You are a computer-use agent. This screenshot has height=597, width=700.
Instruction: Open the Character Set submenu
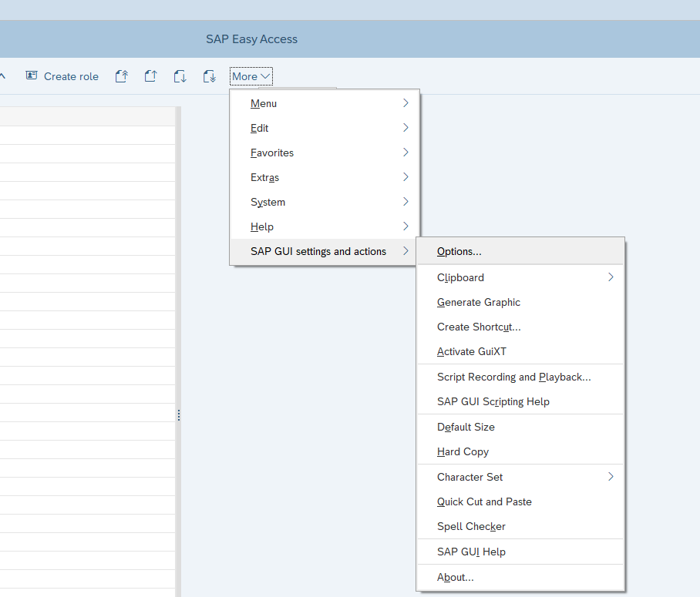(x=520, y=477)
